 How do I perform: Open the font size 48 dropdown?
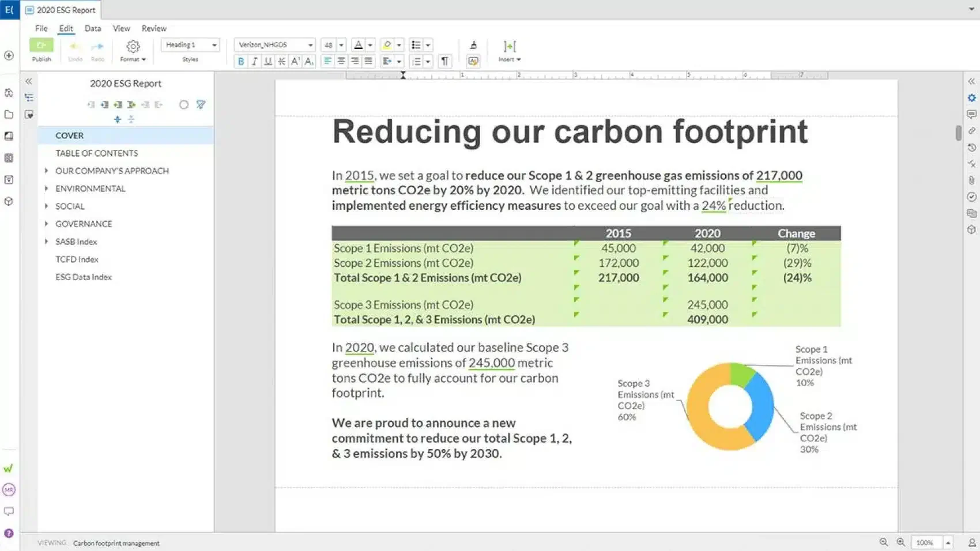pyautogui.click(x=341, y=45)
